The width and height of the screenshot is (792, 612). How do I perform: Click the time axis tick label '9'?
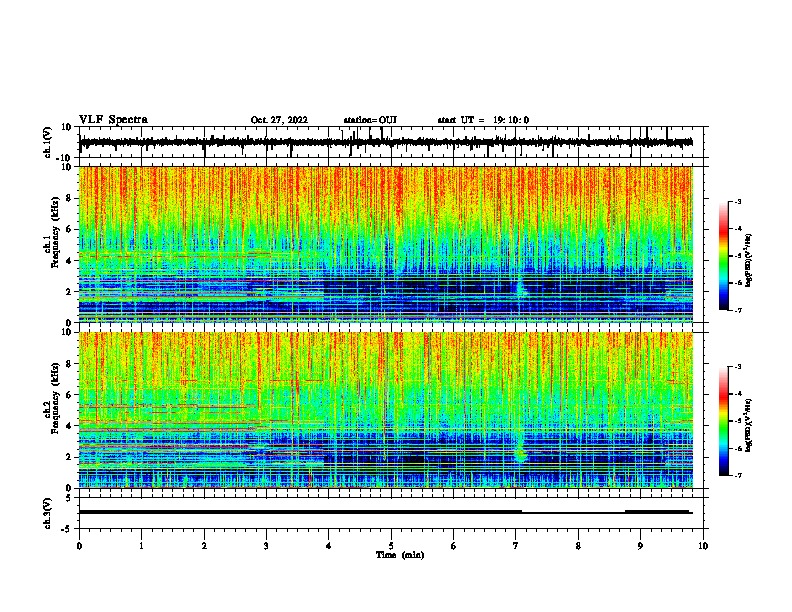click(x=640, y=546)
